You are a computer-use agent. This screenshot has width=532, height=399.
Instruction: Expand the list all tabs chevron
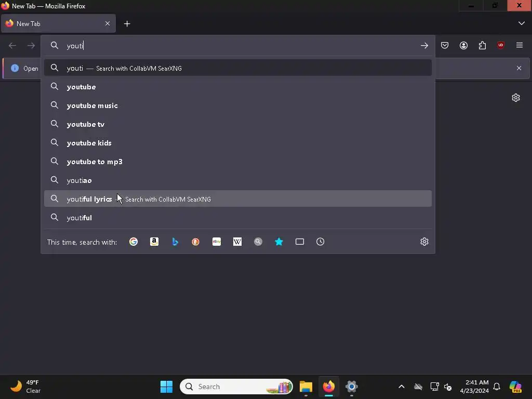tap(522, 23)
